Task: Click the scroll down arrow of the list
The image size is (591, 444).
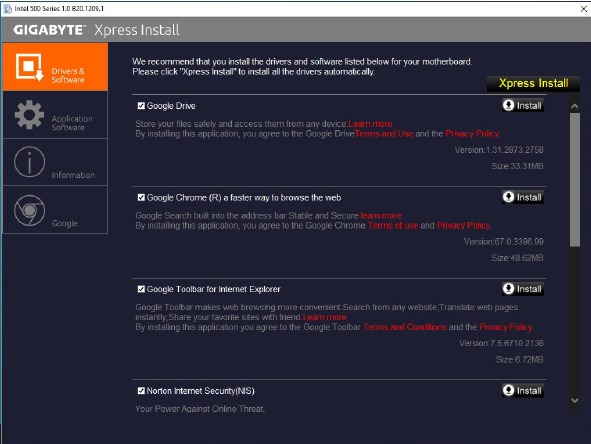Action: [575, 400]
